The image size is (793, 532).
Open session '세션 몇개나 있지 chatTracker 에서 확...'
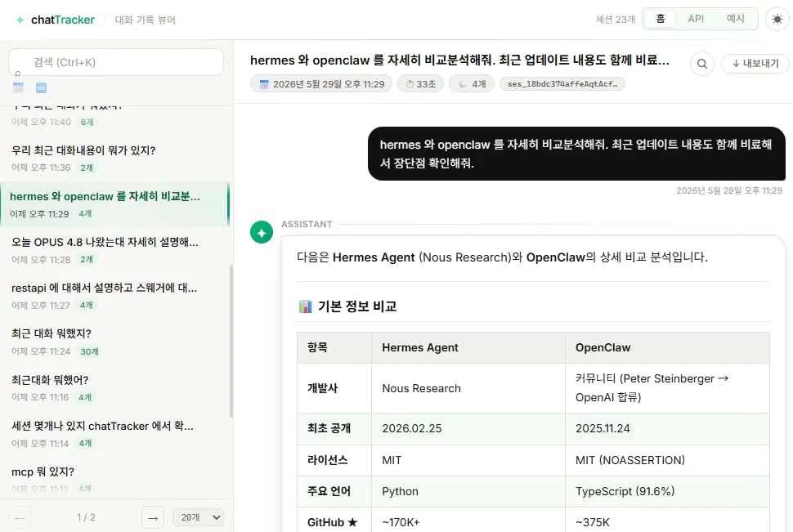click(114, 434)
